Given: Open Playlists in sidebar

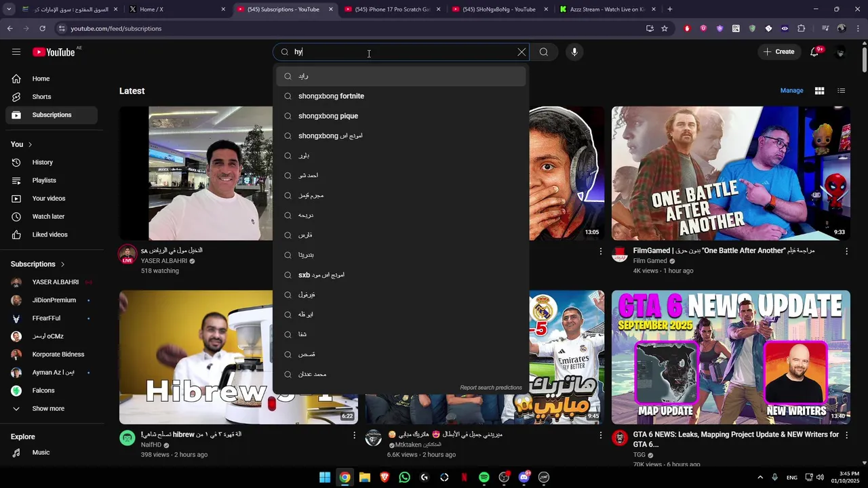Looking at the screenshot, I should [52, 180].
